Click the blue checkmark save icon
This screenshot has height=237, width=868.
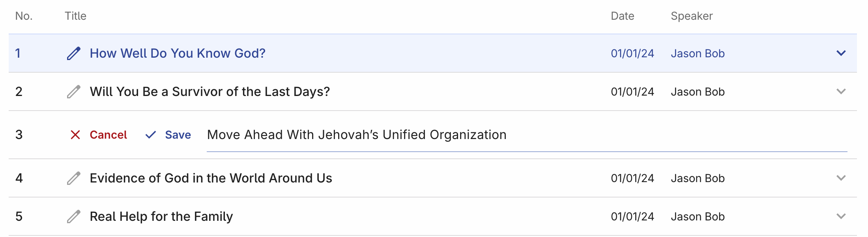point(151,135)
